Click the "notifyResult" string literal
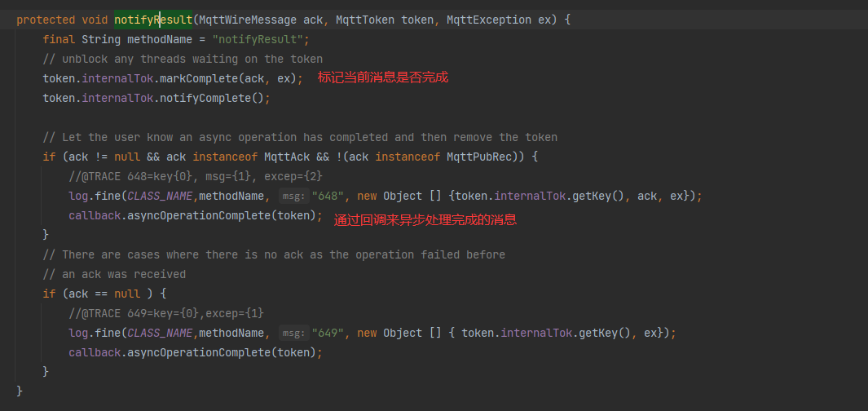This screenshot has width=868, height=411. tap(258, 40)
